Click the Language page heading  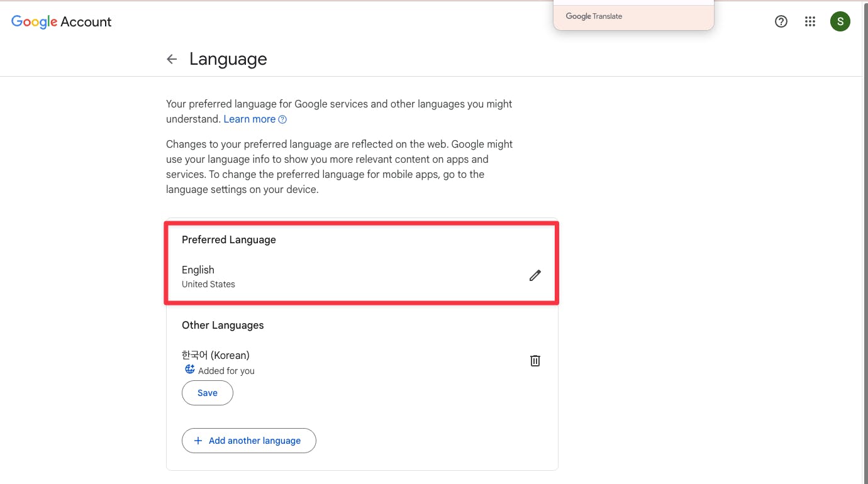[228, 58]
